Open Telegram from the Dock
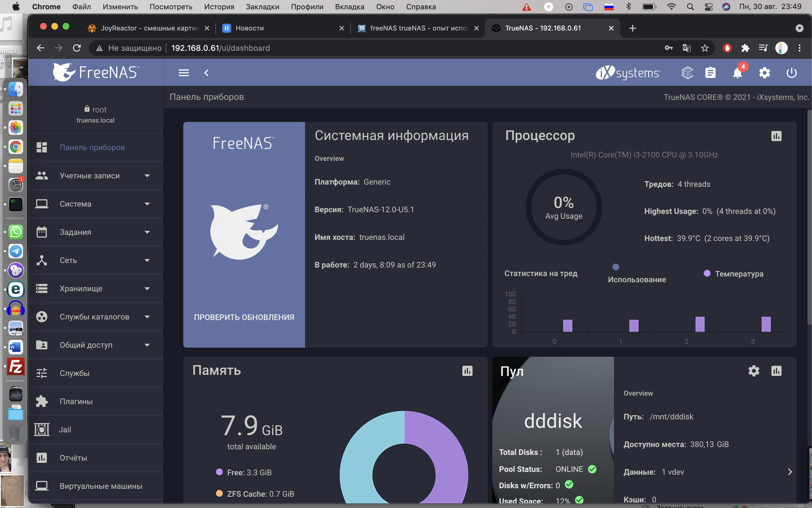Image resolution: width=812 pixels, height=508 pixels. click(x=16, y=251)
